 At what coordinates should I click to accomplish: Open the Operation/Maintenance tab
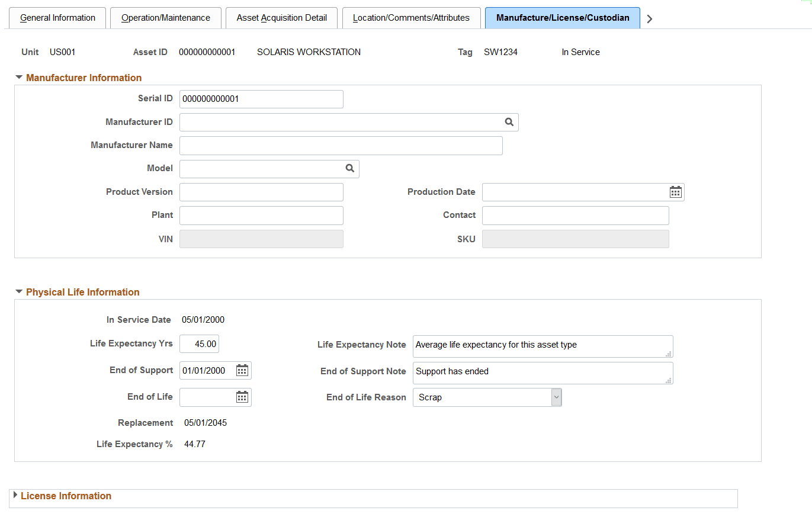click(x=165, y=18)
